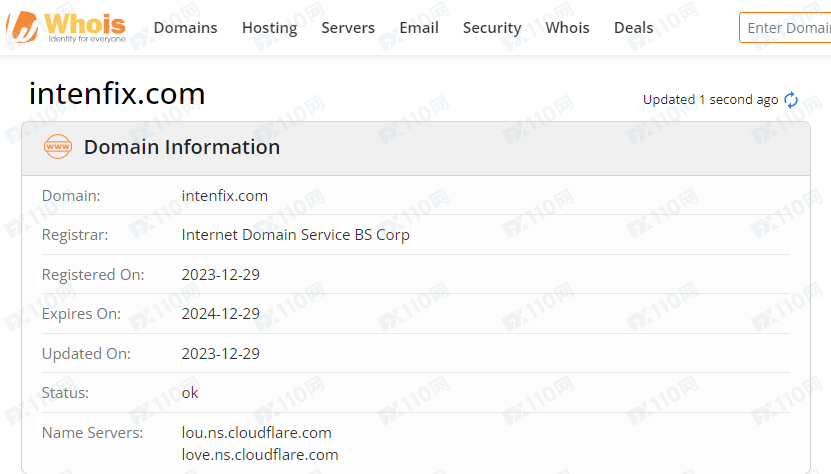Screen dimensions: 831x474
Task: Open the Whois menu item
Action: 568,28
